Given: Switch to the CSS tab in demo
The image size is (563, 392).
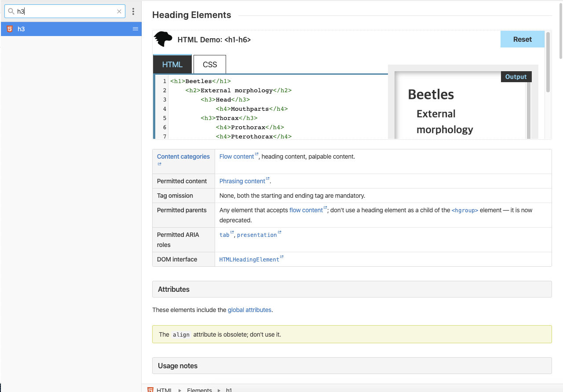Looking at the screenshot, I should (210, 65).
